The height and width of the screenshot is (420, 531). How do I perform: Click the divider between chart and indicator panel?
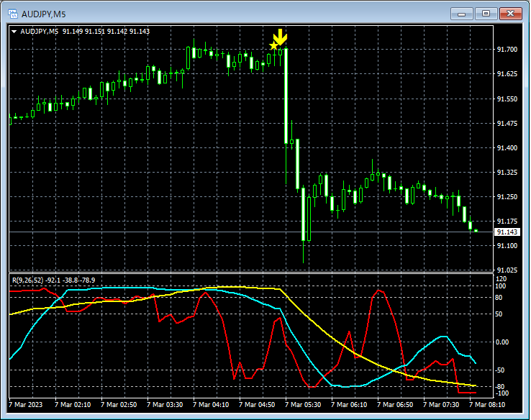tap(250, 273)
